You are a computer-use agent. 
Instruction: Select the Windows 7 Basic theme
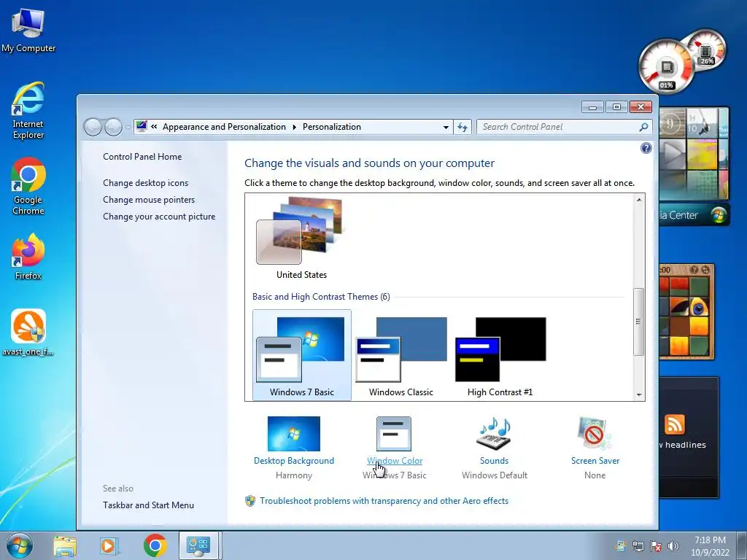(301, 355)
